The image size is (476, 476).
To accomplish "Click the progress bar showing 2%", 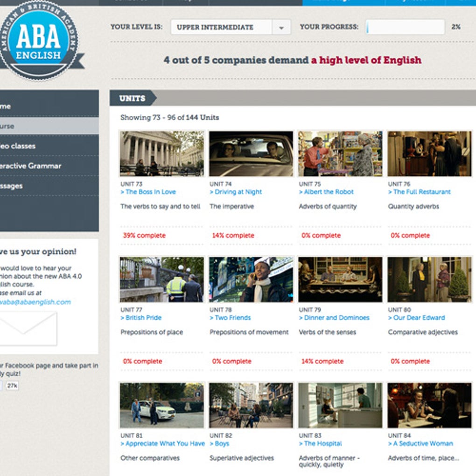I will tap(405, 28).
